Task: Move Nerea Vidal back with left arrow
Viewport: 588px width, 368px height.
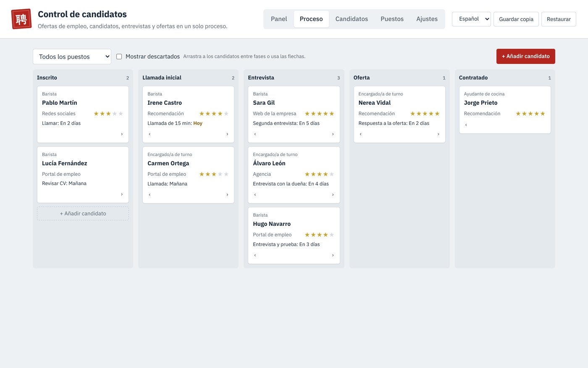Action: coord(360,134)
